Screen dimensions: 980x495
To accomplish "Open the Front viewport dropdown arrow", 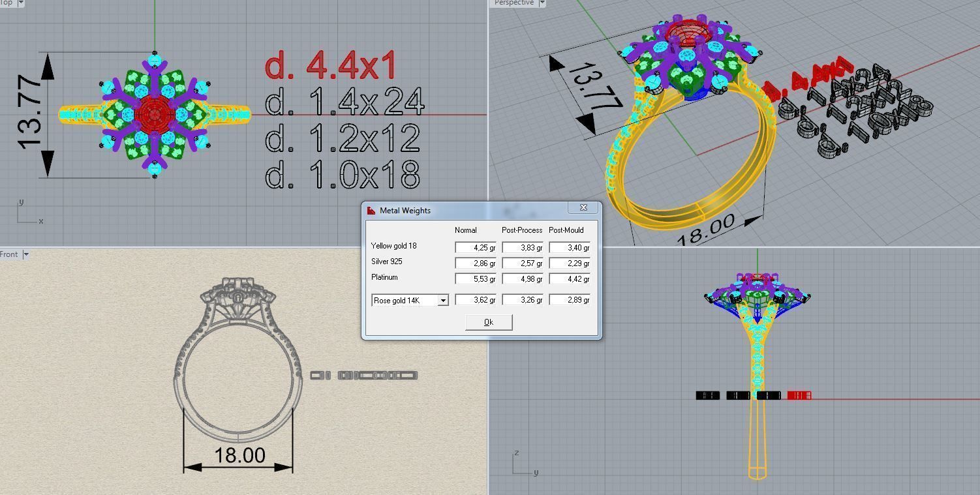I will click(26, 254).
